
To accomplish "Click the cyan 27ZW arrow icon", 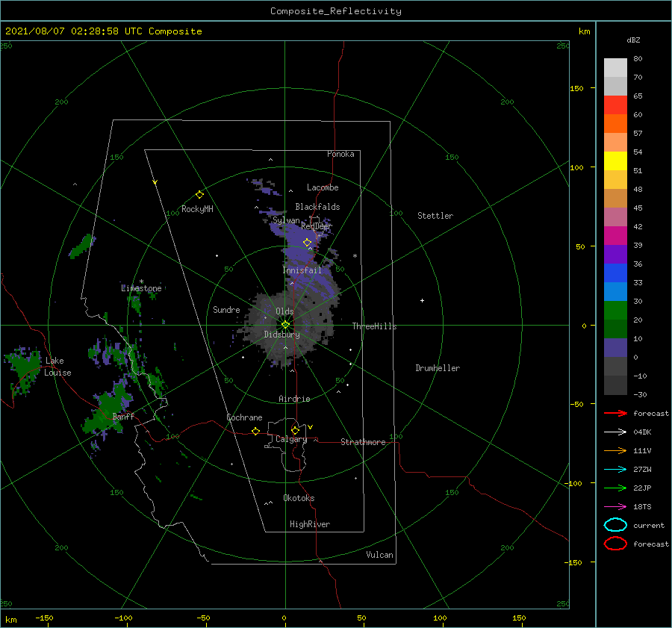I will 615,470.
